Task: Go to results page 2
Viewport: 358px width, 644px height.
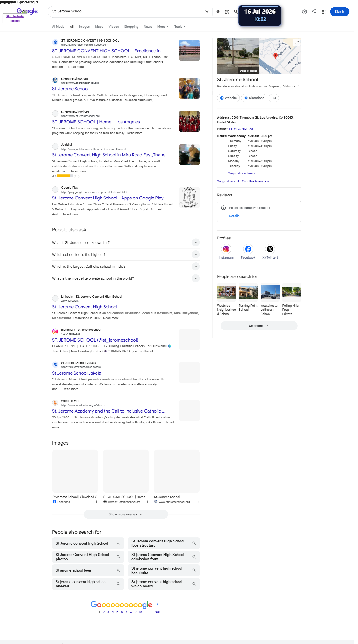Action: coord(104,612)
